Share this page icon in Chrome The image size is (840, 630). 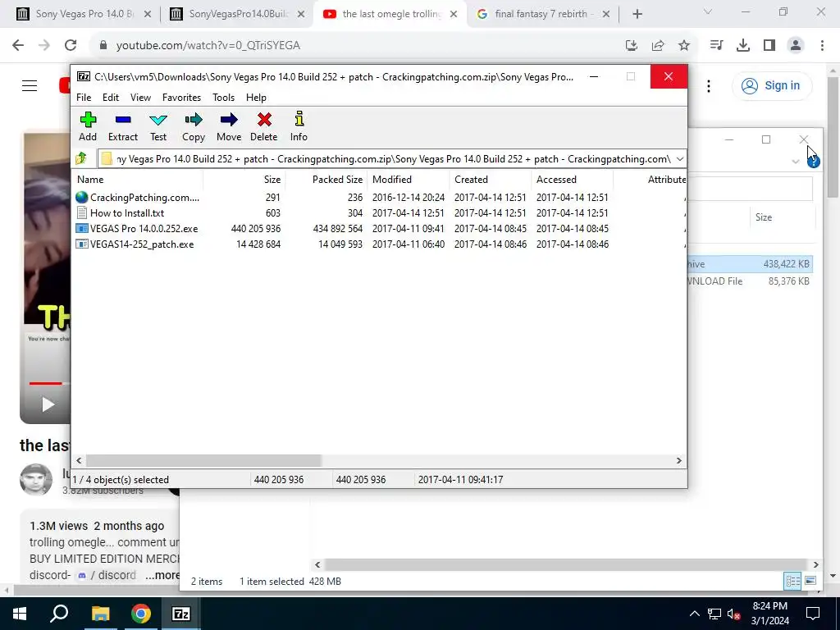(658, 46)
